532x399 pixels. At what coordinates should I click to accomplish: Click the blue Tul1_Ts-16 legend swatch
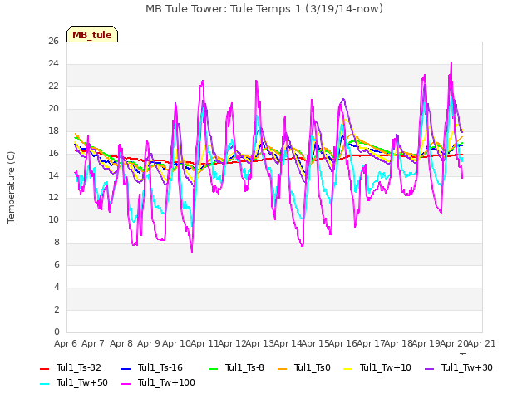click(126, 369)
